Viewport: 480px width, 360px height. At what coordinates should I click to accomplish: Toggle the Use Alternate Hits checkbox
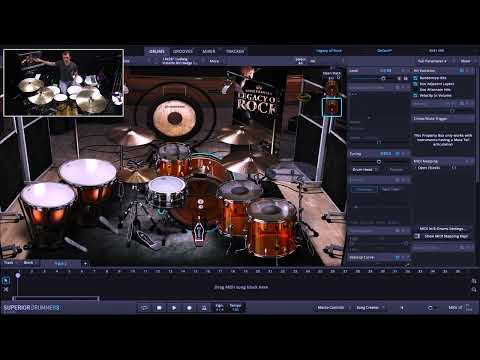tap(415, 89)
